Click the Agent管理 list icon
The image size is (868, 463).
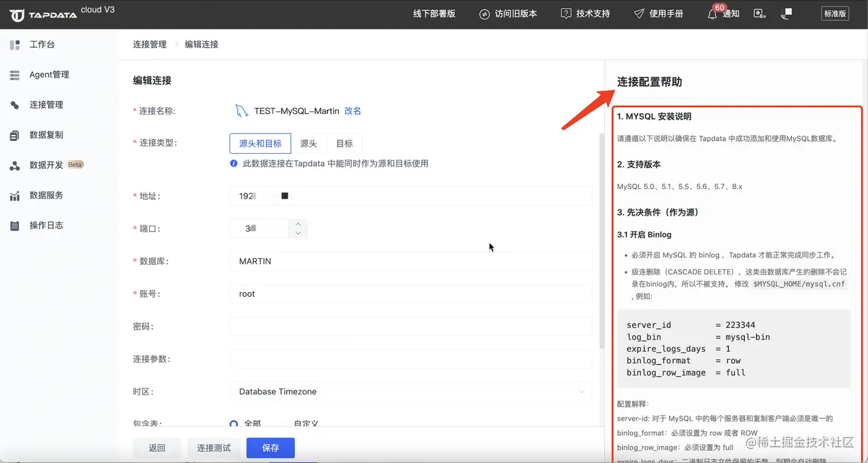pos(15,75)
